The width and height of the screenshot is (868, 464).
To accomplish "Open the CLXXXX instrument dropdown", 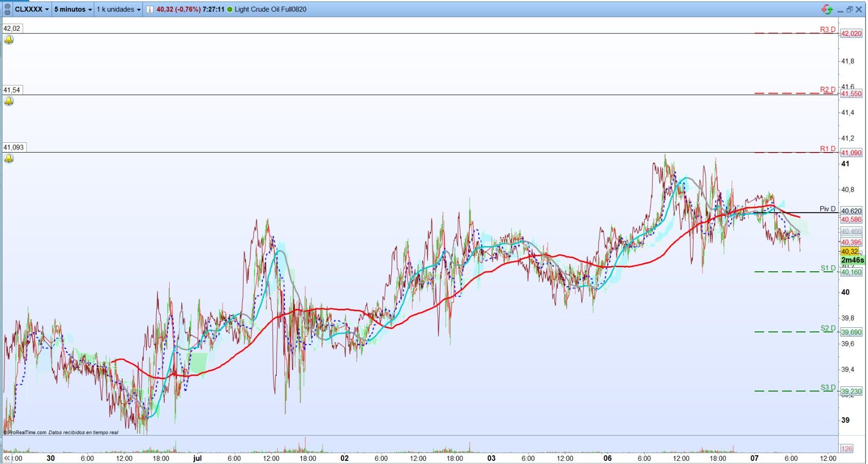I will point(31,9).
